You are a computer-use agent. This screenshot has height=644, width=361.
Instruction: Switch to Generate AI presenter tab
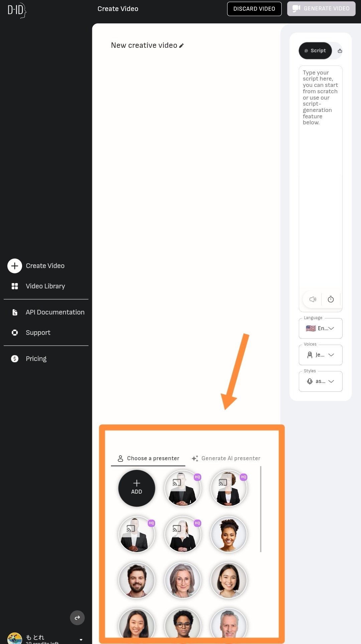[x=226, y=459]
